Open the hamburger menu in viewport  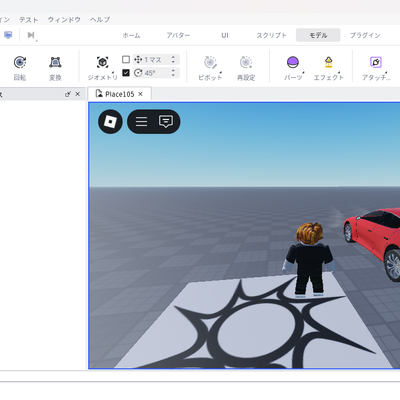(x=141, y=121)
